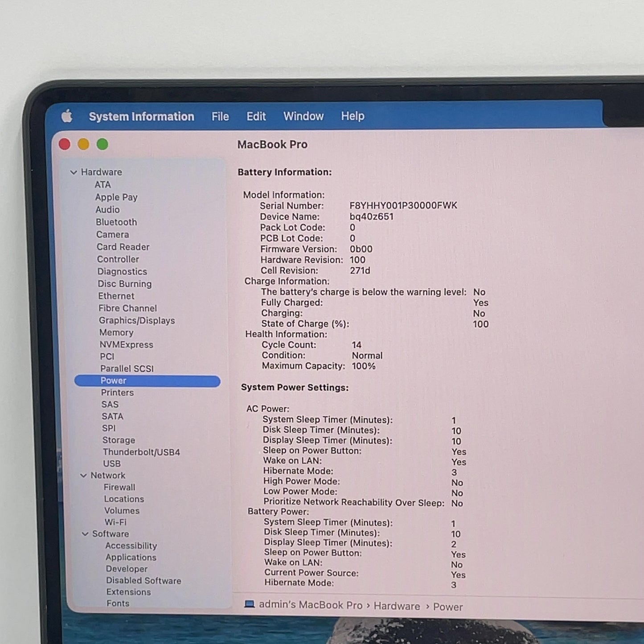
Task: Select Thunderbolt/USB4 in the sidebar
Action: [141, 452]
